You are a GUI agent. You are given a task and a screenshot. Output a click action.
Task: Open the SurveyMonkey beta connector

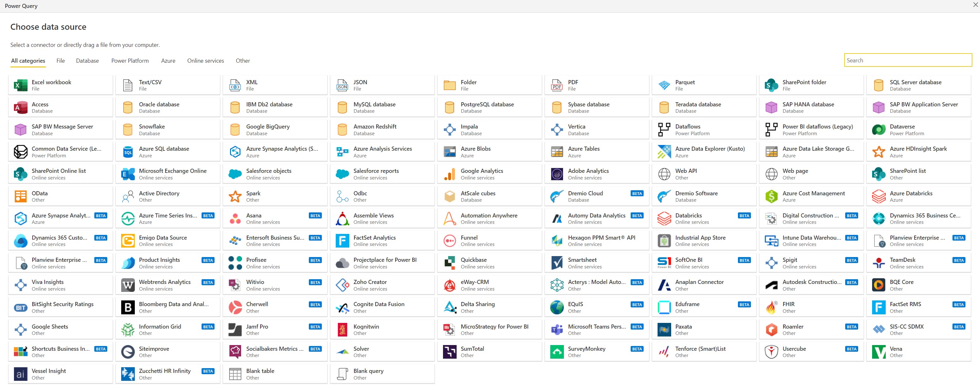(x=596, y=351)
